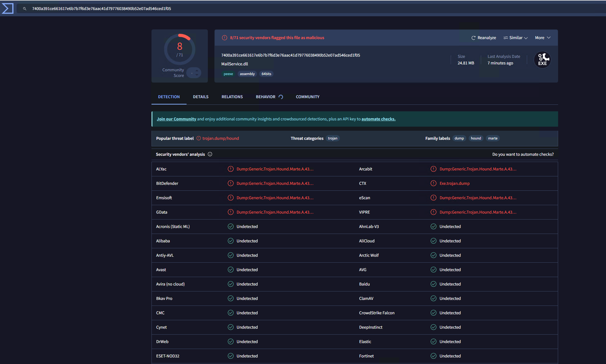Click the malicious alert icon in ALYac row

[231, 169]
